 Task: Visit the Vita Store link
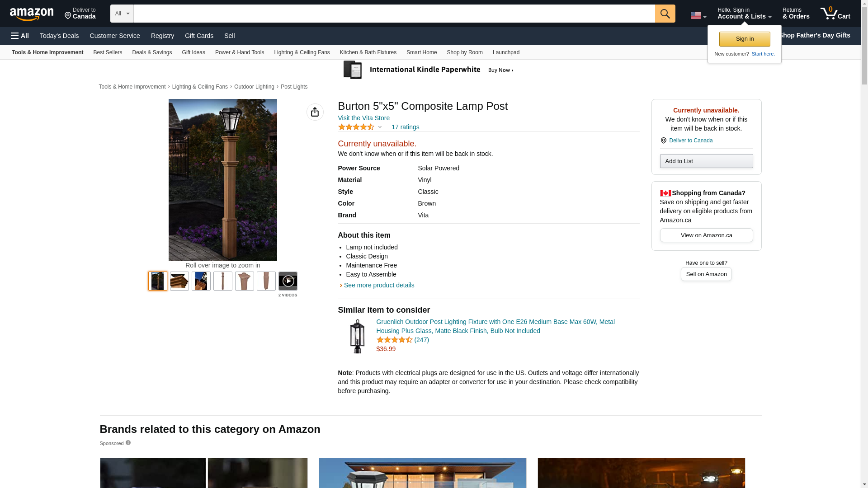[363, 118]
